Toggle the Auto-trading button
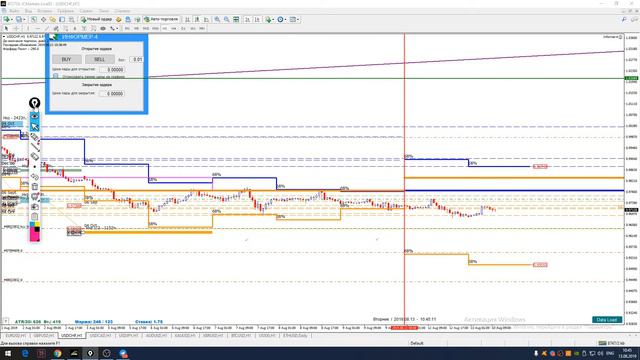640x360 pixels. click(161, 19)
